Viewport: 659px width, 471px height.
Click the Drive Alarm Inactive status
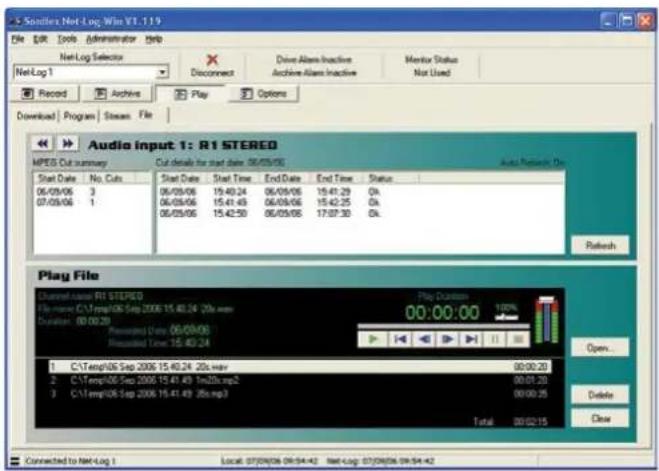click(x=314, y=59)
